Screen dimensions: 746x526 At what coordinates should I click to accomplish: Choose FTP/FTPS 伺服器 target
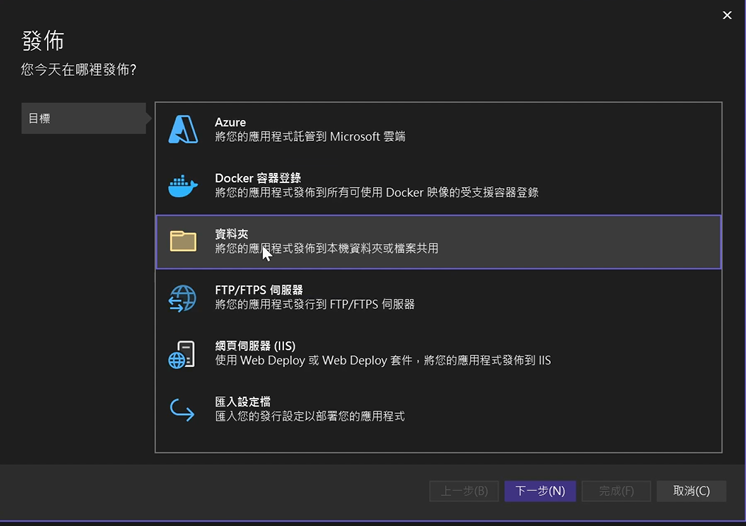pos(259,290)
